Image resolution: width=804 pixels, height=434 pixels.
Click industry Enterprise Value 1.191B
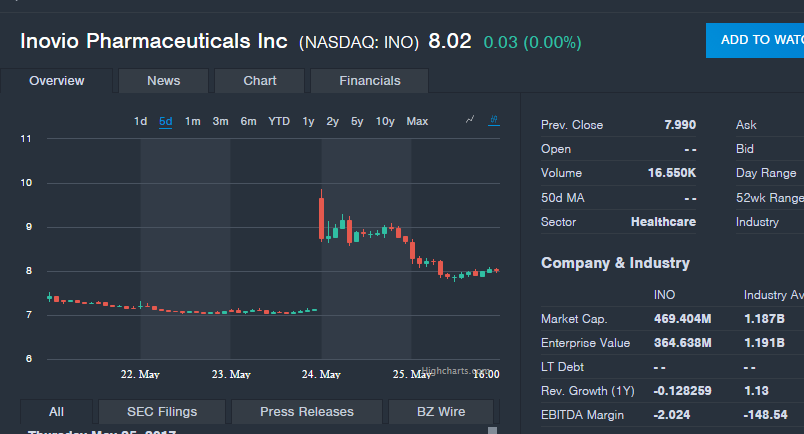coord(764,343)
